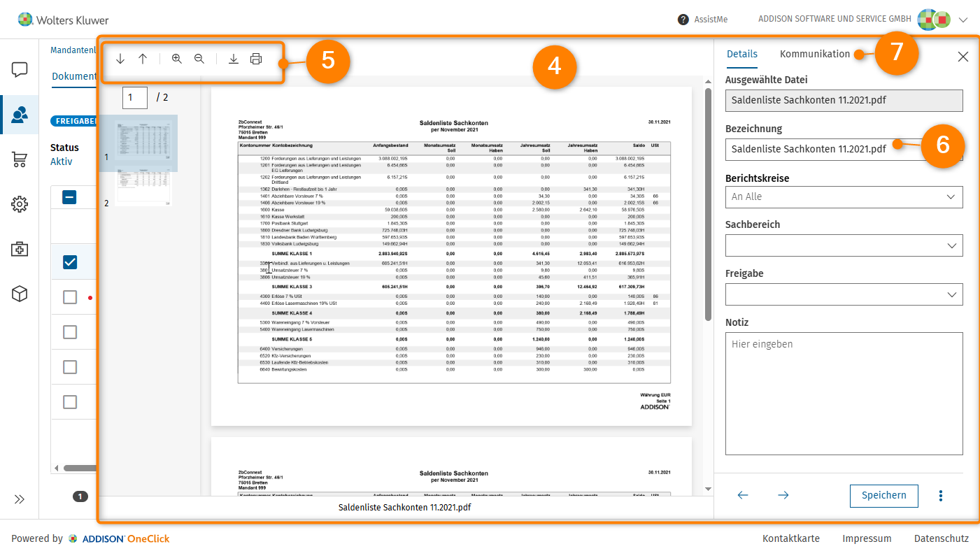Open the shopping cart icon in sidebar
This screenshot has height=558, width=980.
(x=20, y=159)
